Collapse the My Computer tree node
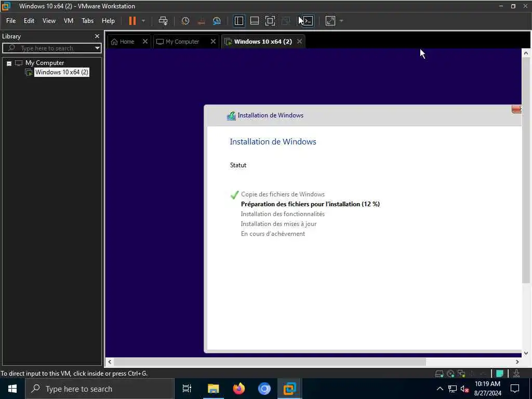The width and height of the screenshot is (532, 399). pyautogui.click(x=9, y=63)
